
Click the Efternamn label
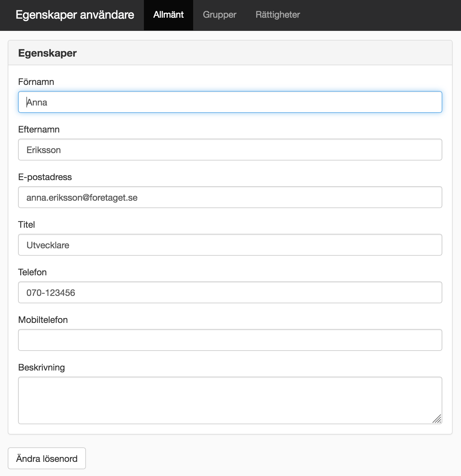pos(39,129)
